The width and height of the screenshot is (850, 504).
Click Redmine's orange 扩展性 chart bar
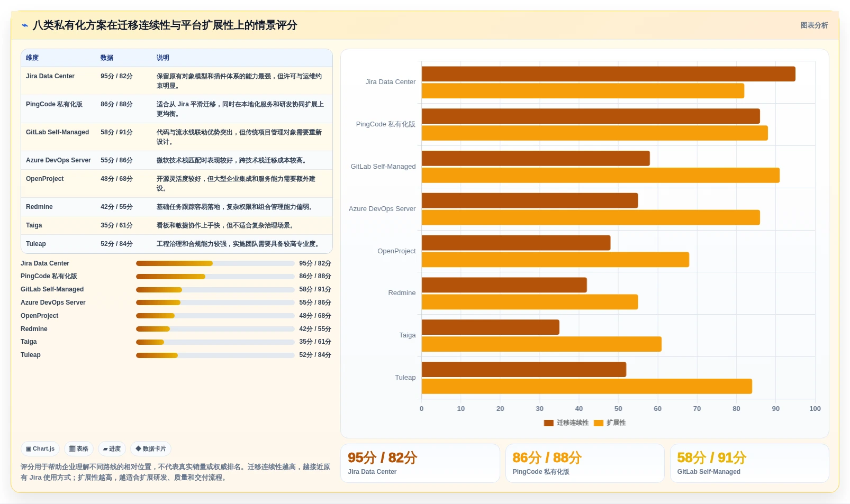click(x=530, y=302)
